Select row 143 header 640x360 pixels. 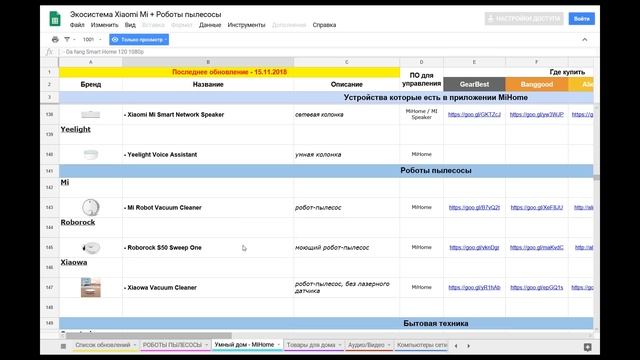click(x=49, y=207)
